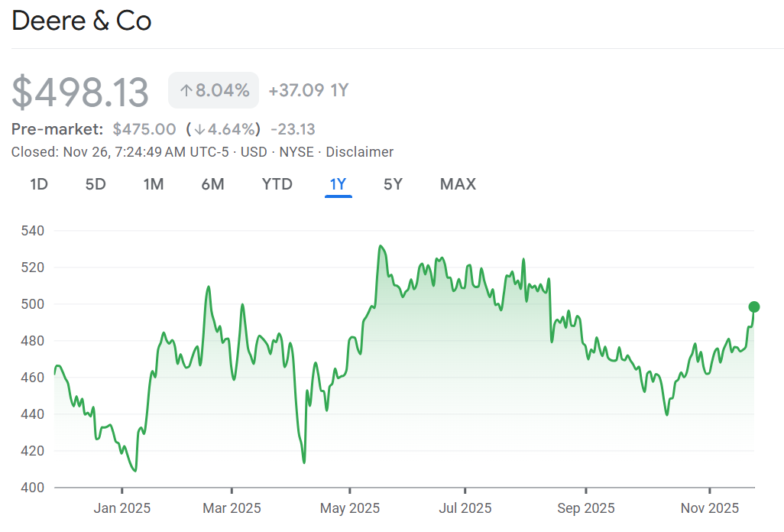
Task: Open the Disclaimer link
Action: pos(358,152)
